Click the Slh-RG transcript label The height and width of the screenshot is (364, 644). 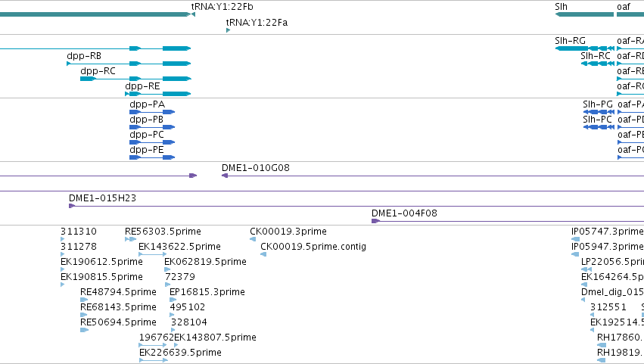pyautogui.click(x=570, y=41)
